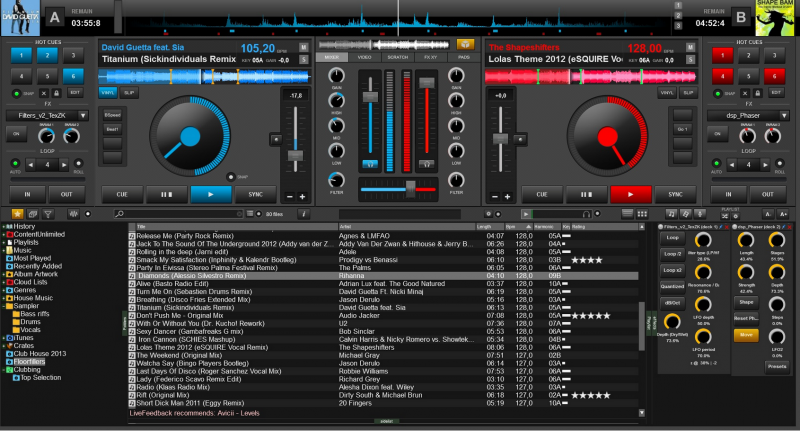Switch to the VIDEO tab

tap(364, 57)
